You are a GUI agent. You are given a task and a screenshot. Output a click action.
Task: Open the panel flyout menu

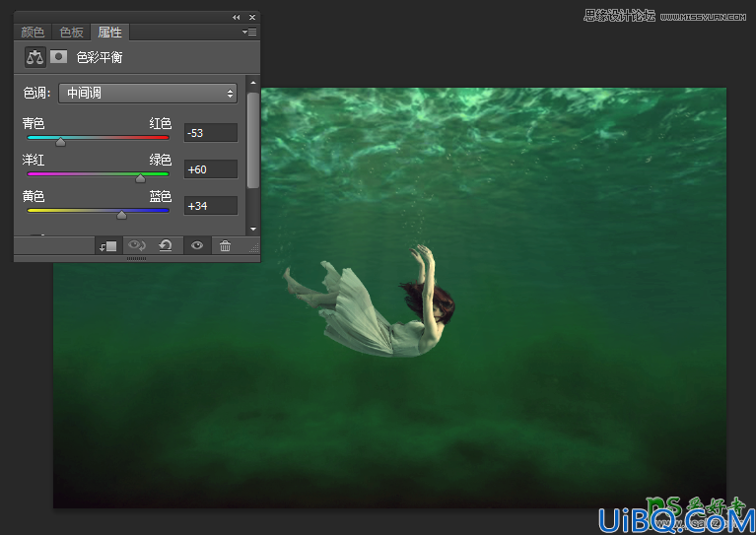249,32
